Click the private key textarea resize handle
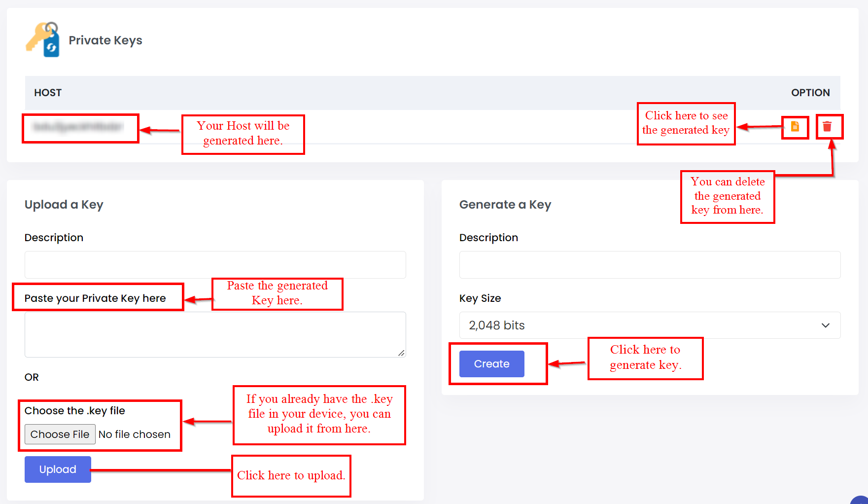 [x=401, y=353]
